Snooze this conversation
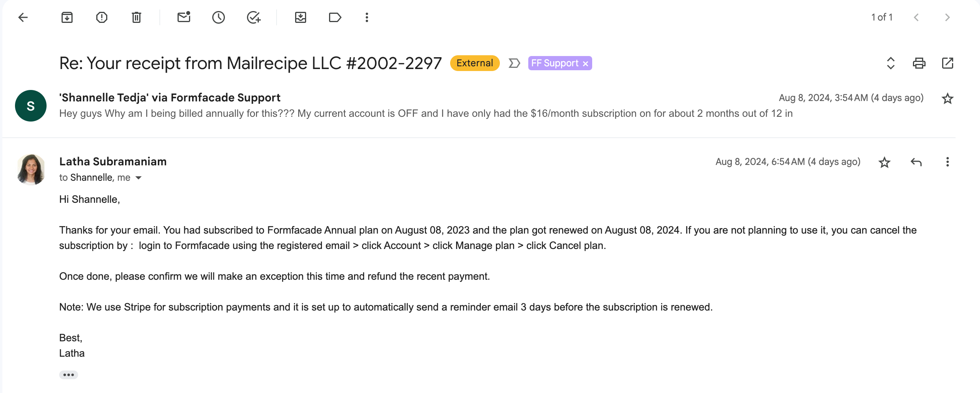 (x=219, y=17)
